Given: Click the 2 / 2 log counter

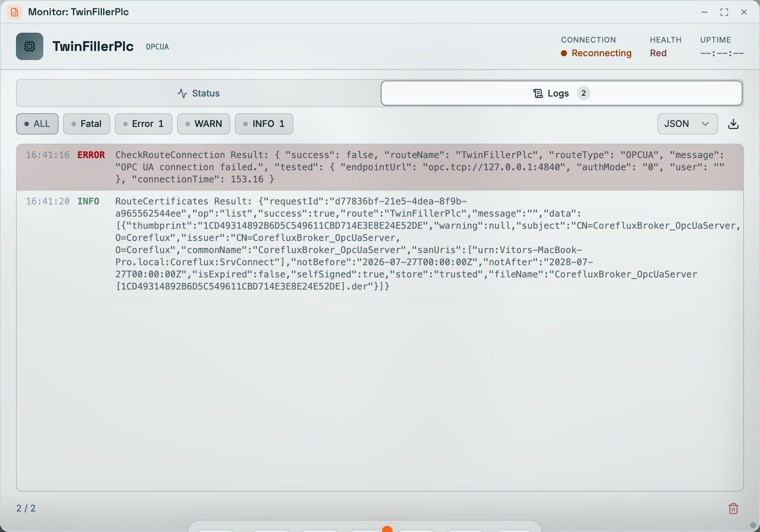Looking at the screenshot, I should (x=26, y=508).
